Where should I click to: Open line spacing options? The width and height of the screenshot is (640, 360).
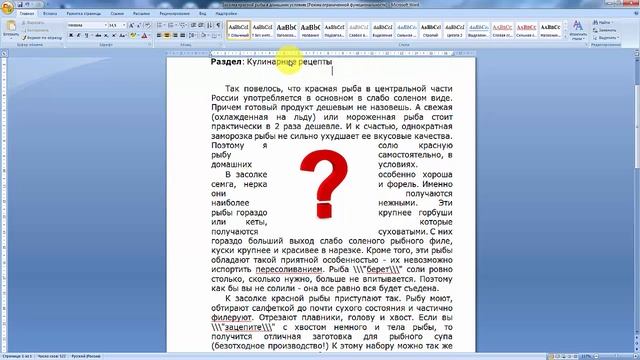tap(192, 36)
